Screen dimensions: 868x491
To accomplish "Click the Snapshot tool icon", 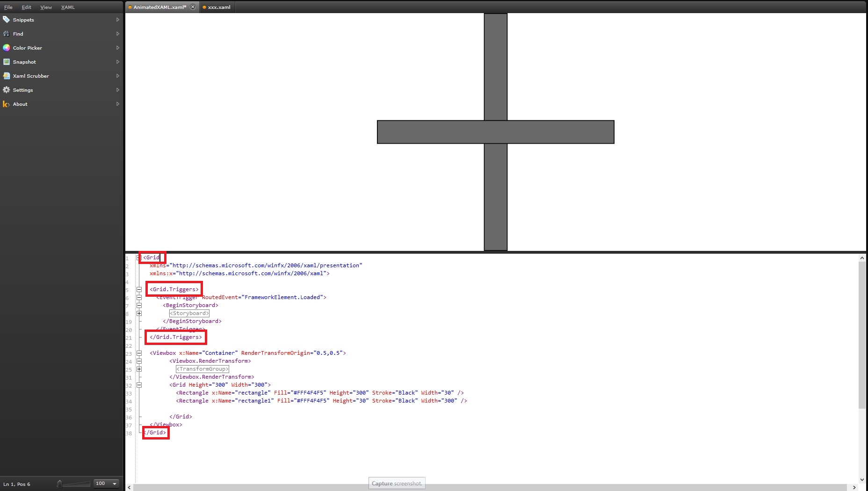I will click(x=7, y=61).
